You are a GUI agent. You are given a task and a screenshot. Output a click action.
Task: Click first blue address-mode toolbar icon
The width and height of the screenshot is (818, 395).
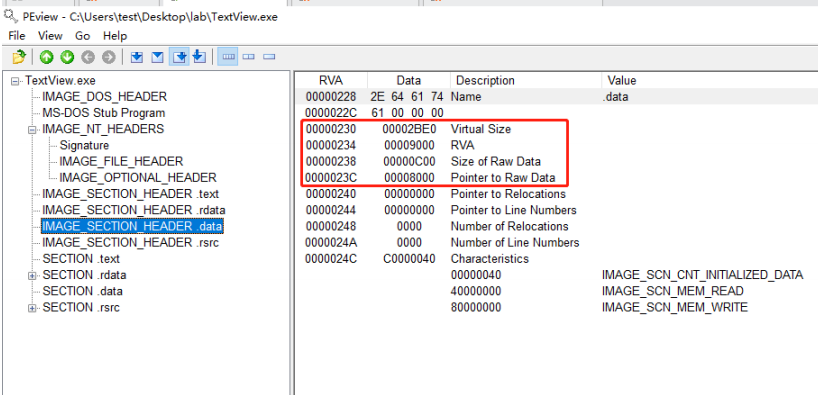137,57
